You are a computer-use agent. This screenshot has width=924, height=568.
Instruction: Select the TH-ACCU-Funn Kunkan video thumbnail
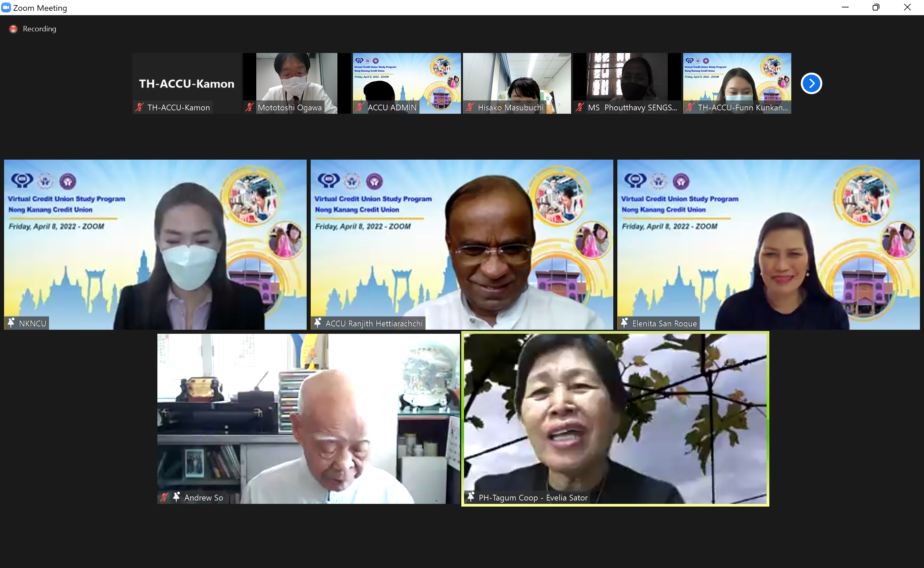click(x=737, y=81)
